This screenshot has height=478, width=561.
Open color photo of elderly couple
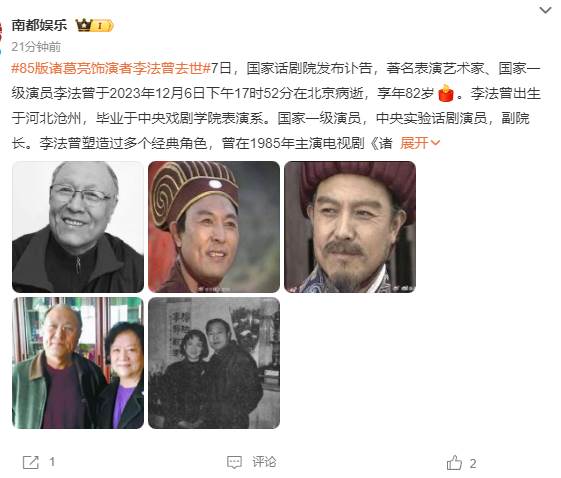pos(78,363)
